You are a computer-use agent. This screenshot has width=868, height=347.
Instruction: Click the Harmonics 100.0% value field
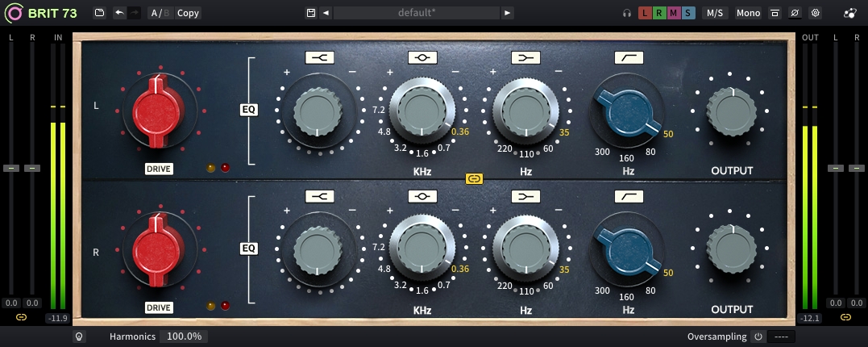tap(183, 337)
